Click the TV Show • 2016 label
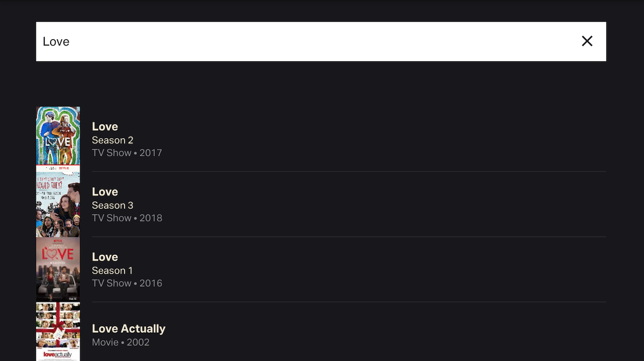This screenshot has height=361, width=644. point(127,283)
